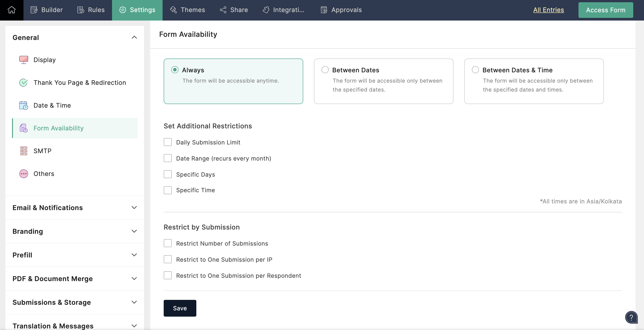Tick the Specific Days checkbox
The height and width of the screenshot is (330, 644).
(x=167, y=174)
